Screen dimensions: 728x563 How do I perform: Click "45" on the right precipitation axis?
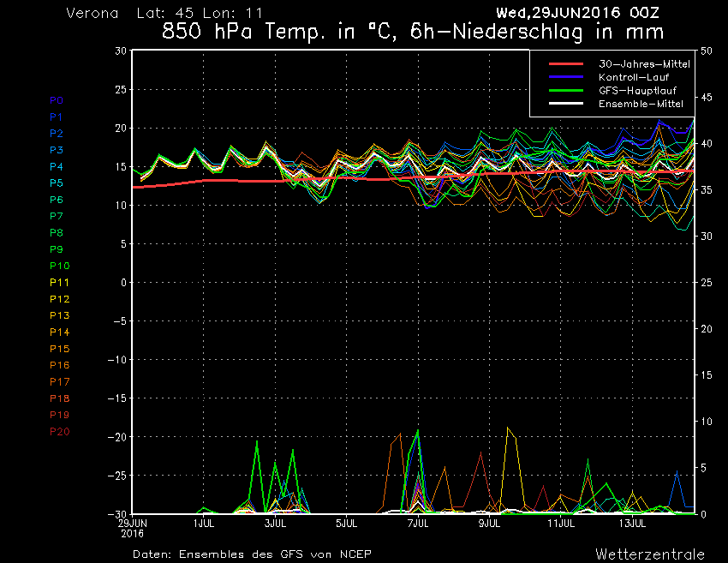click(x=707, y=97)
